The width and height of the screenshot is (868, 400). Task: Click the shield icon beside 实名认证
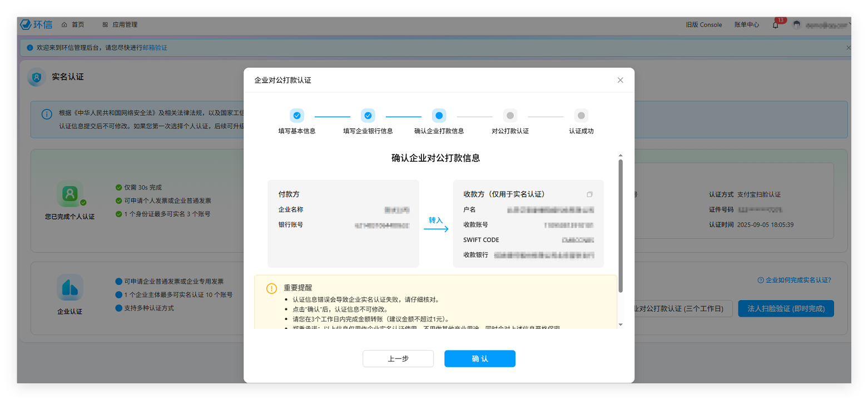point(37,77)
